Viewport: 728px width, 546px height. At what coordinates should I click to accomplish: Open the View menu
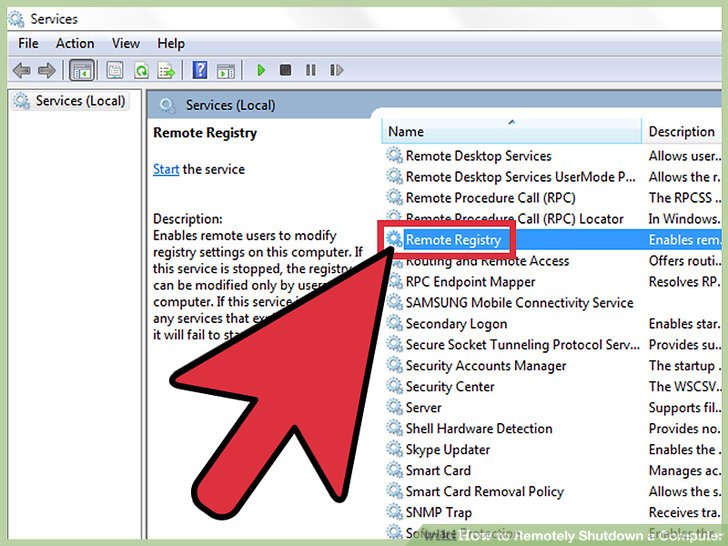coord(126,44)
